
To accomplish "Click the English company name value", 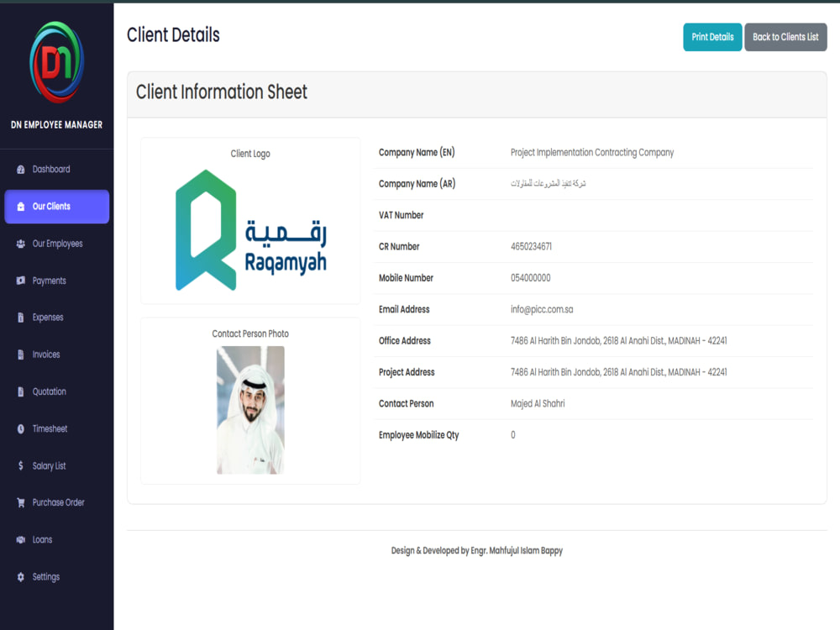I will 592,153.
